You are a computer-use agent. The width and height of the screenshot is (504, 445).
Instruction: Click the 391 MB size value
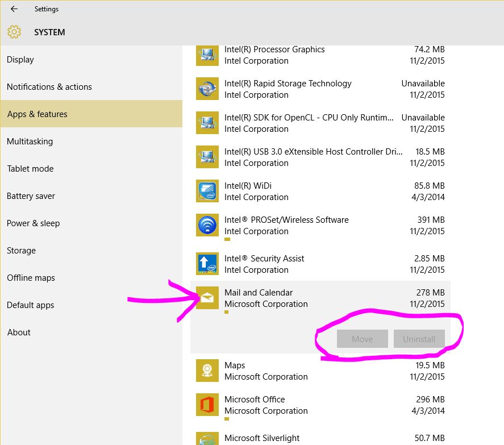tap(431, 220)
